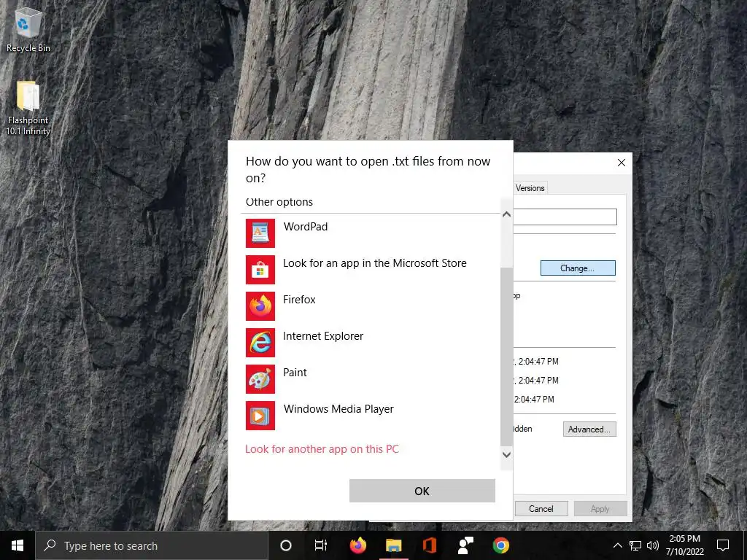Click the Change... button in Properties

578,268
